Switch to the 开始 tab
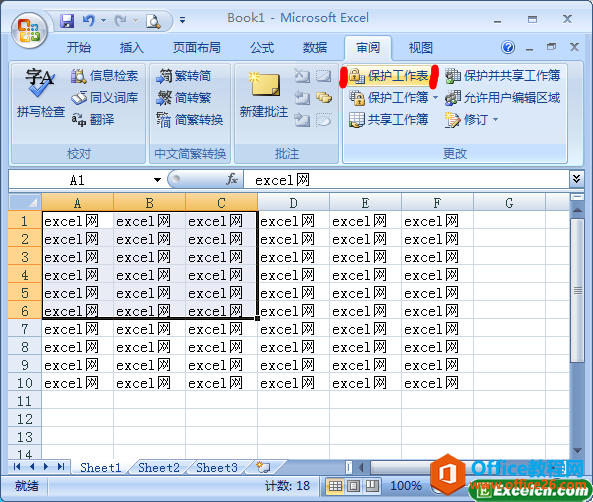Image resolution: width=593 pixels, height=502 pixels. 79,48
